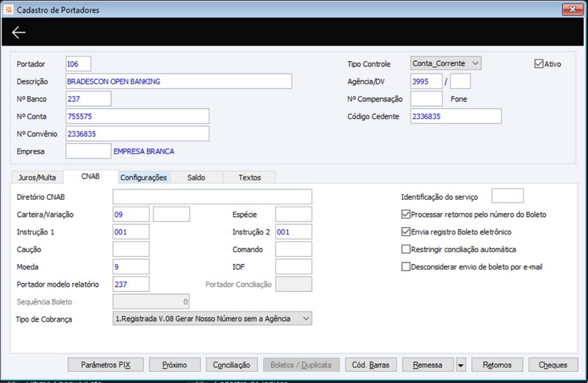The width and height of the screenshot is (588, 383).
Task: Toggle the Ativo checkbox
Action: [x=539, y=64]
